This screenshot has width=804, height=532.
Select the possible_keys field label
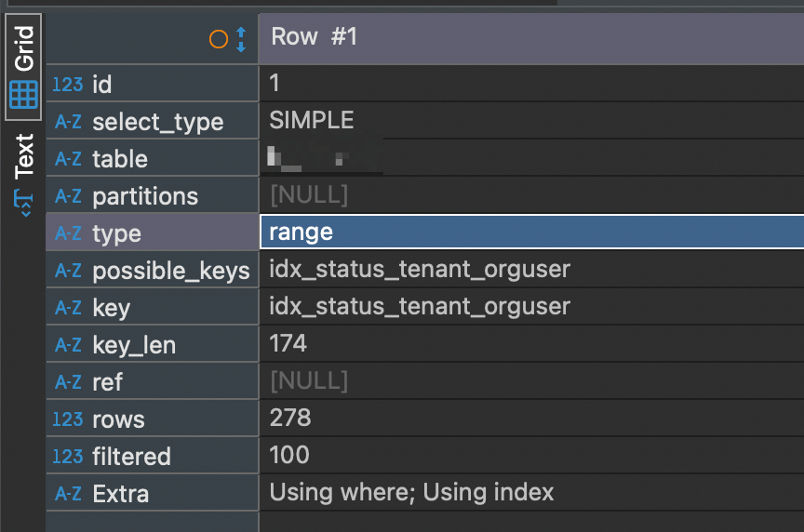(171, 271)
